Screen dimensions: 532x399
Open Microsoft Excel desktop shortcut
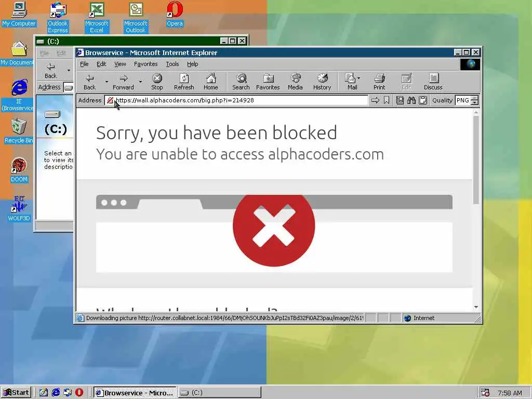(96, 17)
